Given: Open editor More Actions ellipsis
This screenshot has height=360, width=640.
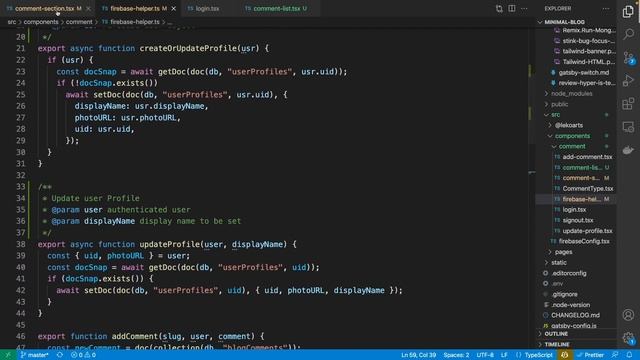Looking at the screenshot, I should point(524,9).
